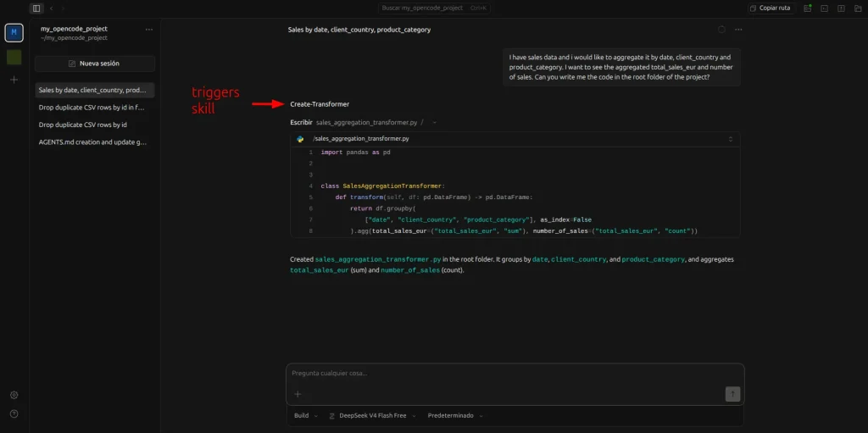The height and width of the screenshot is (433, 868).
Task: Add a new project with plus icon
Action: [14, 80]
